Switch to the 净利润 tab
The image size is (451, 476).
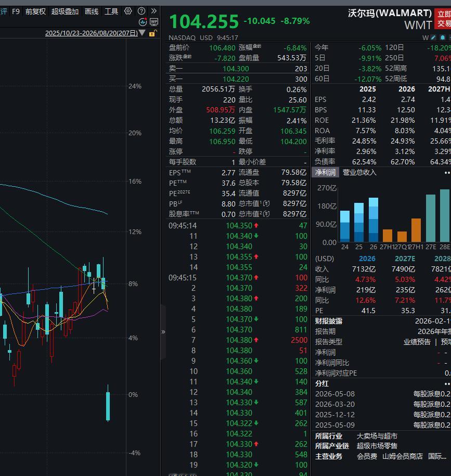pyautogui.click(x=325, y=172)
